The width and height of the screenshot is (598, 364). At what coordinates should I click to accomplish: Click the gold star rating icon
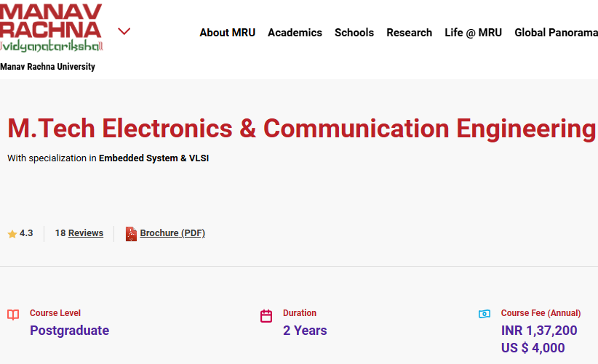click(x=12, y=234)
